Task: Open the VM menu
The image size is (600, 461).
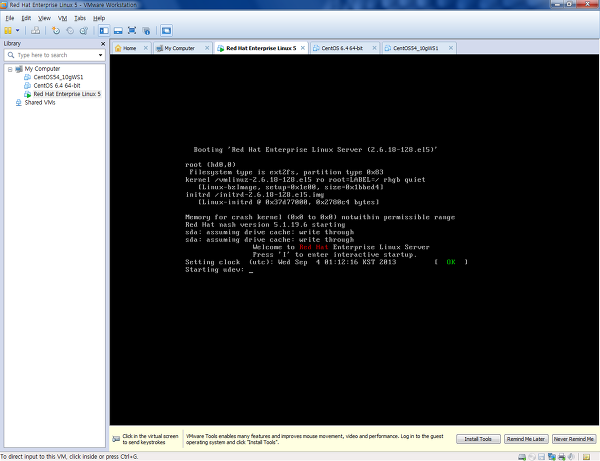Action: point(62,18)
